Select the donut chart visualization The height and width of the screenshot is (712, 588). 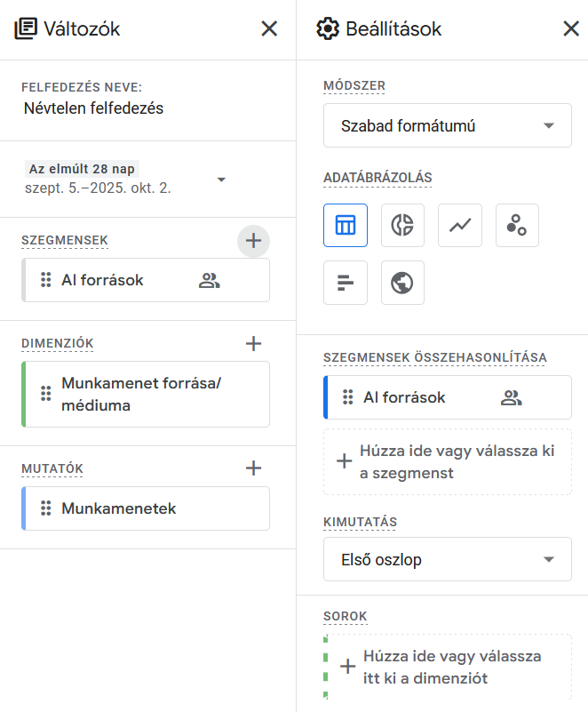(402, 225)
